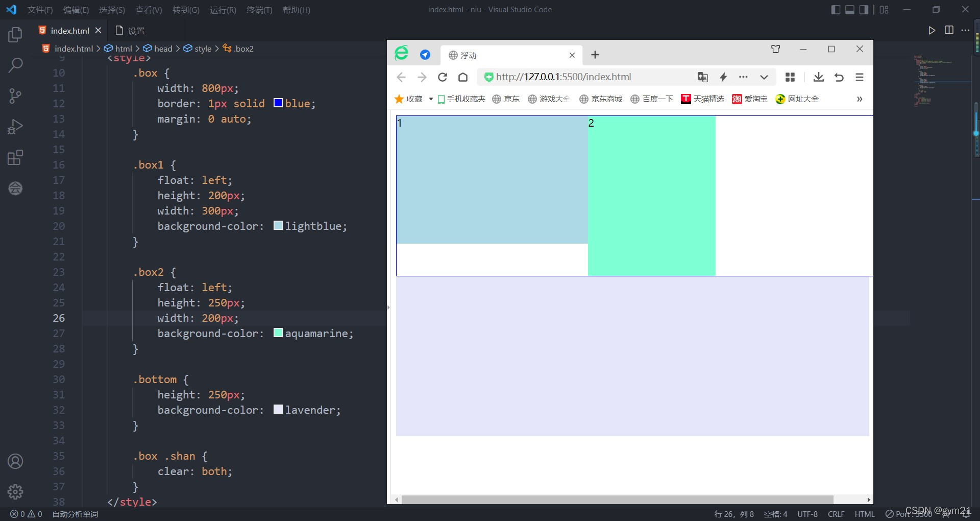The width and height of the screenshot is (980, 521).
Task: Open the Search view in activity bar
Action: click(15, 65)
